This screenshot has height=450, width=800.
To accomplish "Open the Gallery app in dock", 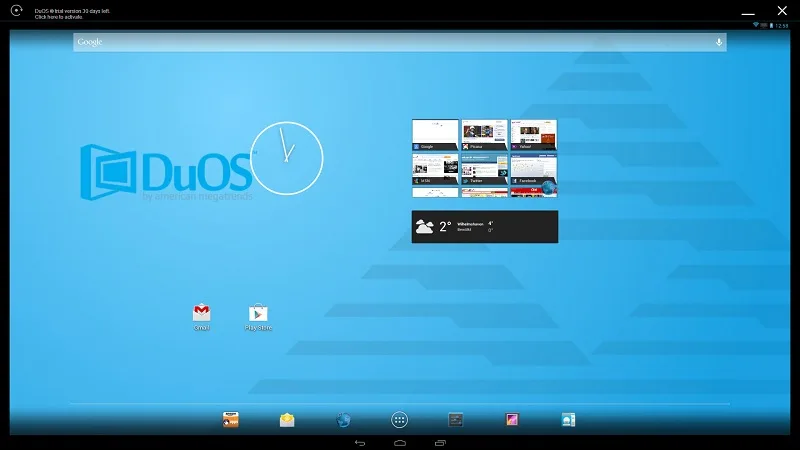I will click(x=512, y=419).
